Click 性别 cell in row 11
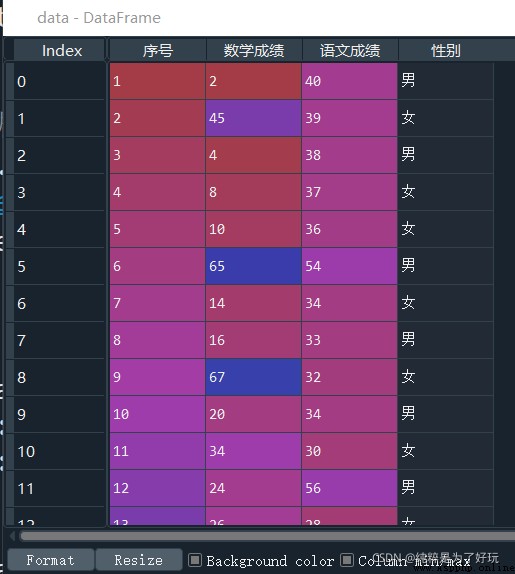The height and width of the screenshot is (574, 515). point(445,488)
